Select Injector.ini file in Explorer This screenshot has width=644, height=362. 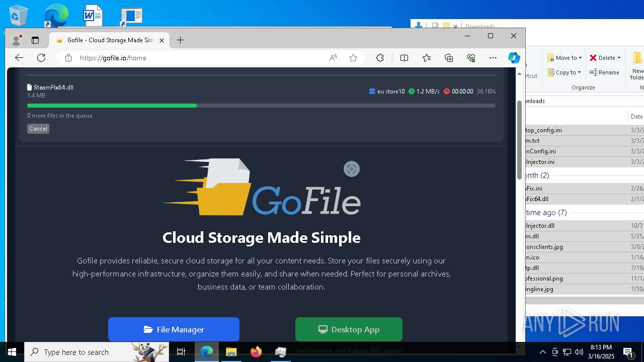coord(540,162)
